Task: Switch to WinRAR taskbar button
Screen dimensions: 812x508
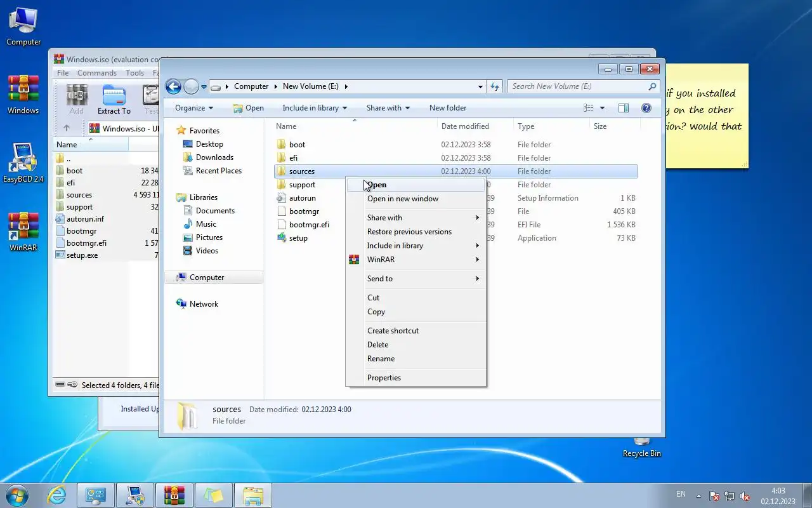Action: coord(174,495)
